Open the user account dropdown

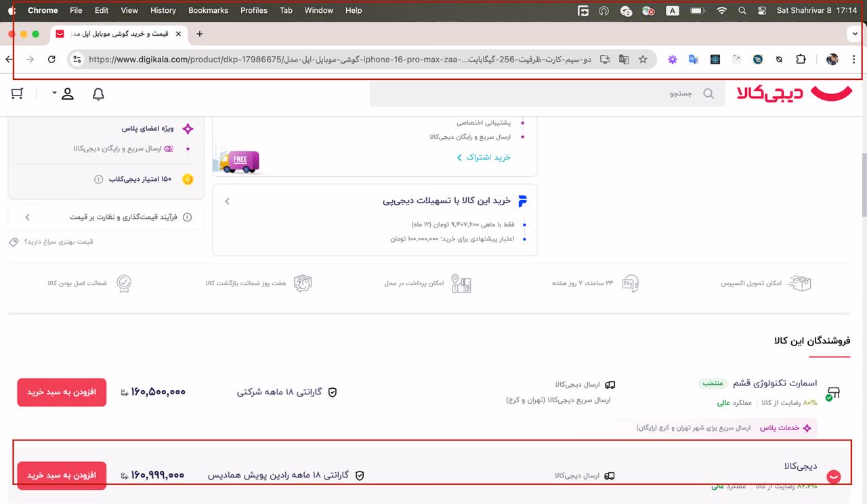[x=64, y=94]
